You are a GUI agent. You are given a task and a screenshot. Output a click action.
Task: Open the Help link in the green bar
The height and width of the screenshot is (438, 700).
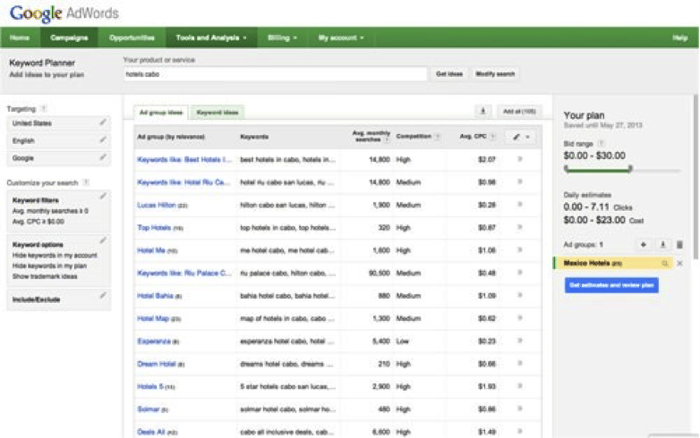click(x=680, y=38)
